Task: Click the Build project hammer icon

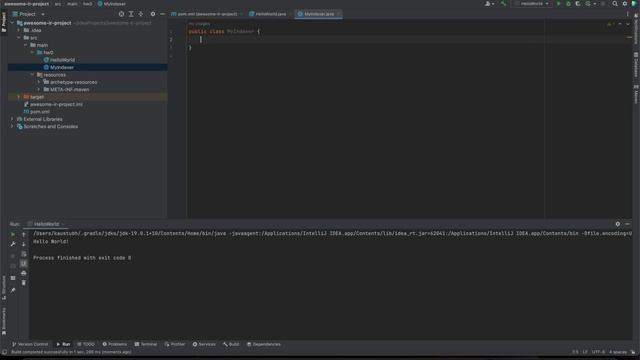Action: [503, 4]
